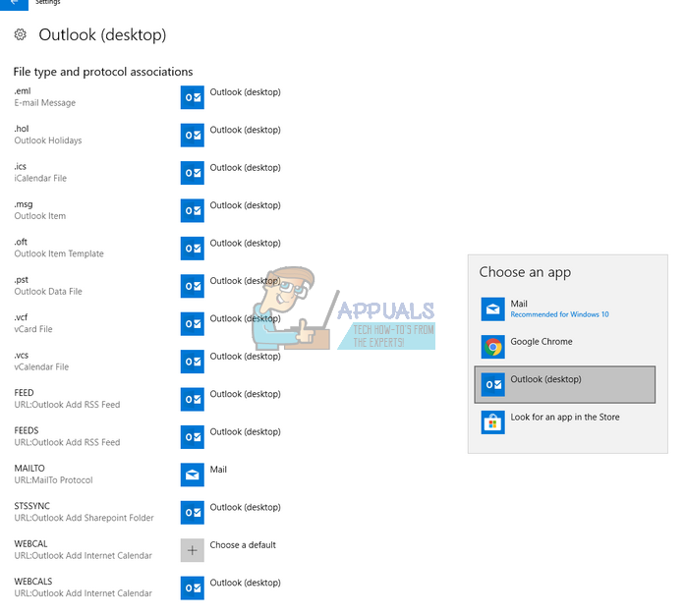This screenshot has width=686, height=616.
Task: Click Outlook (desktop) label for .msg
Action: 245,205
